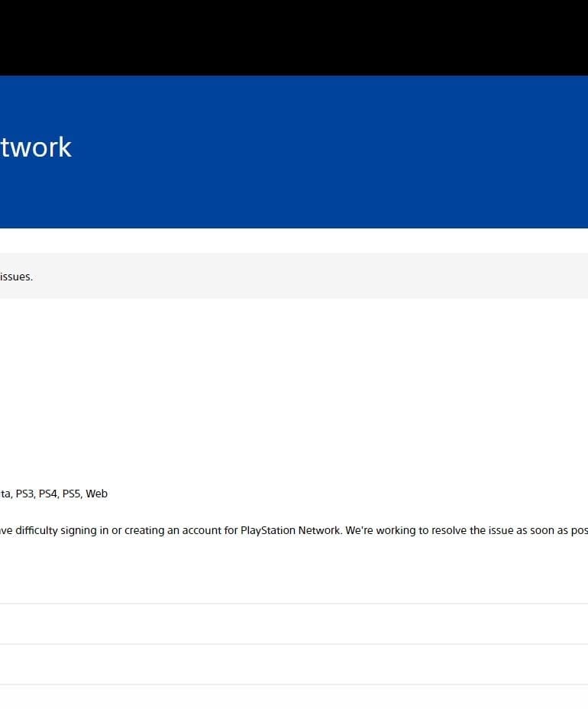Click the "twork" heading in the blue banner
The height and width of the screenshot is (709, 588).
tap(36, 147)
